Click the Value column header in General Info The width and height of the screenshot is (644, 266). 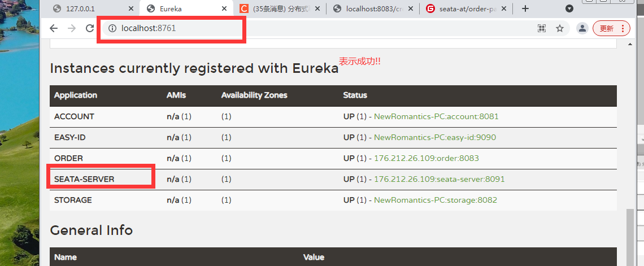click(x=314, y=258)
